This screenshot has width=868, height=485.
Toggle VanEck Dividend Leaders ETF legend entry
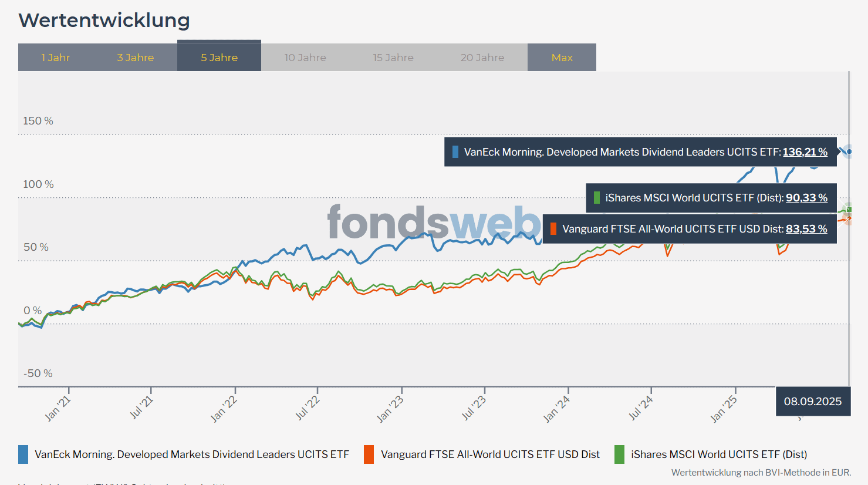(184, 454)
